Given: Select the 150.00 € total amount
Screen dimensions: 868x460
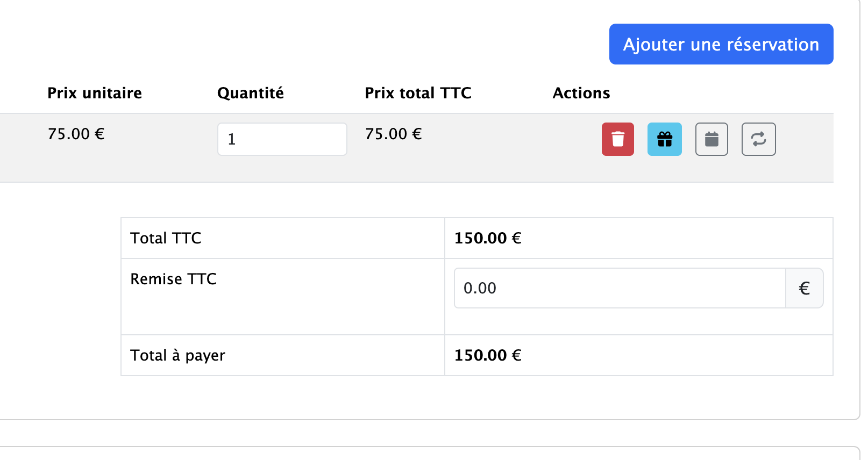Looking at the screenshot, I should point(487,238).
